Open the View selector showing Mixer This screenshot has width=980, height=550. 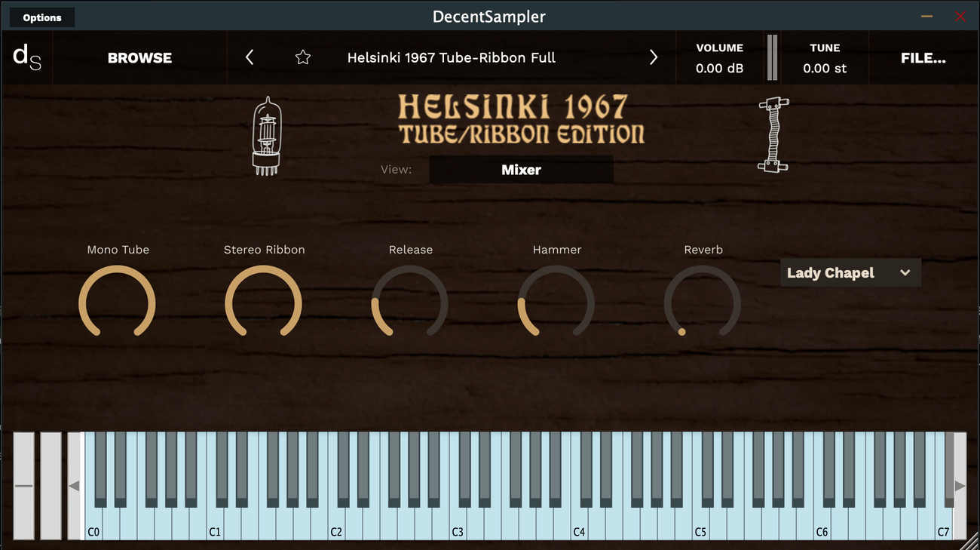521,170
